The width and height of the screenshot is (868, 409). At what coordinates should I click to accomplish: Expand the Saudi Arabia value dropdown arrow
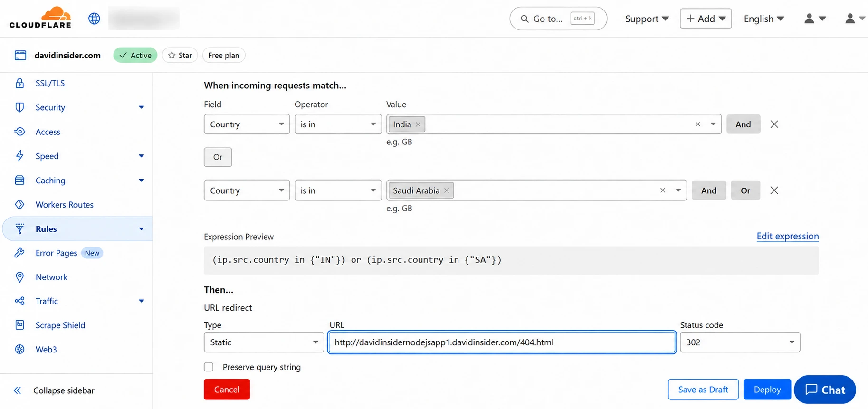tap(678, 190)
